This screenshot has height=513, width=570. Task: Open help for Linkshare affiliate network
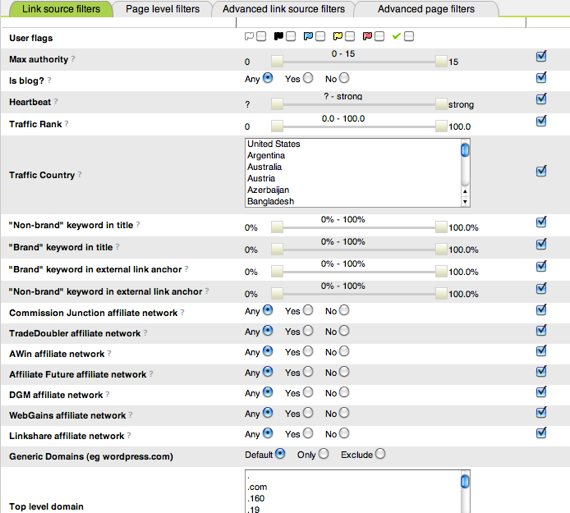tap(129, 435)
